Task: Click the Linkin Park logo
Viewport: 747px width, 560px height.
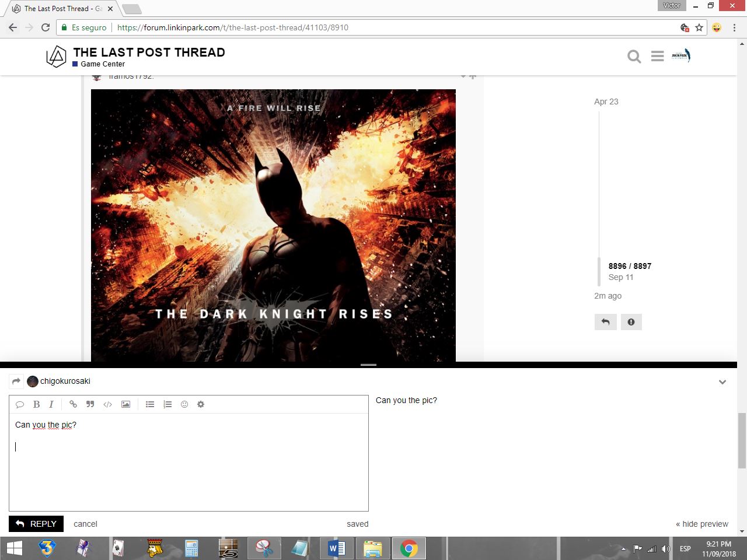Action: point(56,57)
